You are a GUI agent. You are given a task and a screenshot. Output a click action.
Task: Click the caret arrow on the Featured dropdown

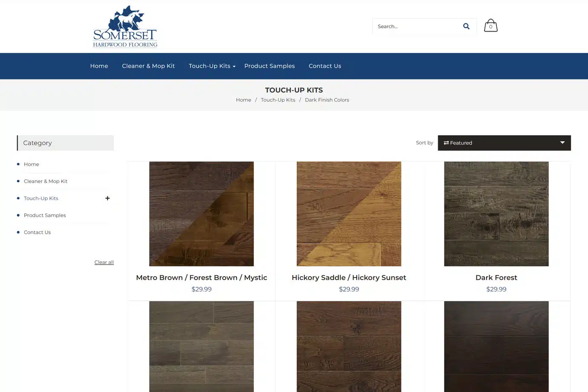coord(562,142)
